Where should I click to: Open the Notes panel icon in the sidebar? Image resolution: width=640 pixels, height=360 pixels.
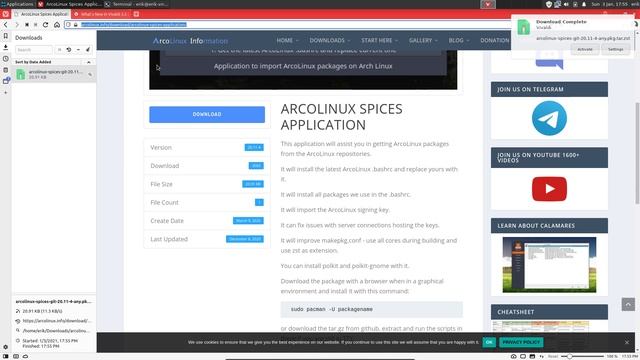click(x=6, y=70)
